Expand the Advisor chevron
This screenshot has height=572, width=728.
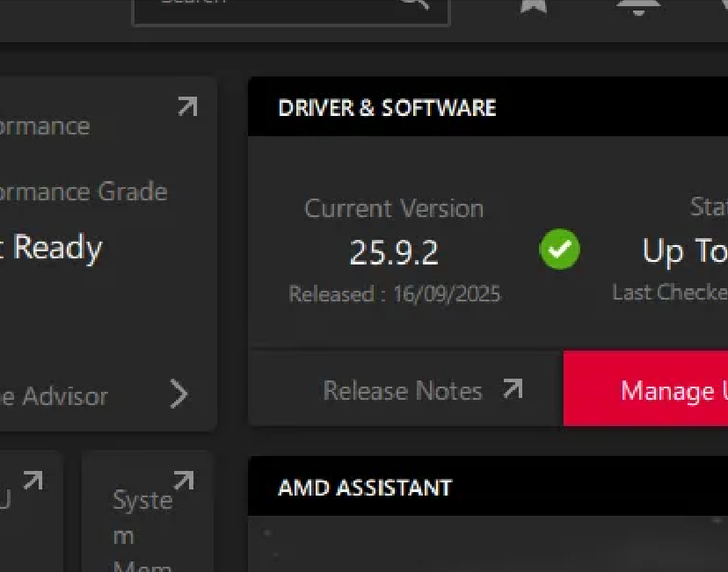point(179,394)
